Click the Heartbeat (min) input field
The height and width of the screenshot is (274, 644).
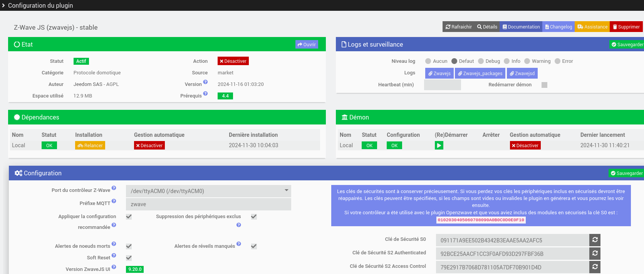[x=442, y=85]
